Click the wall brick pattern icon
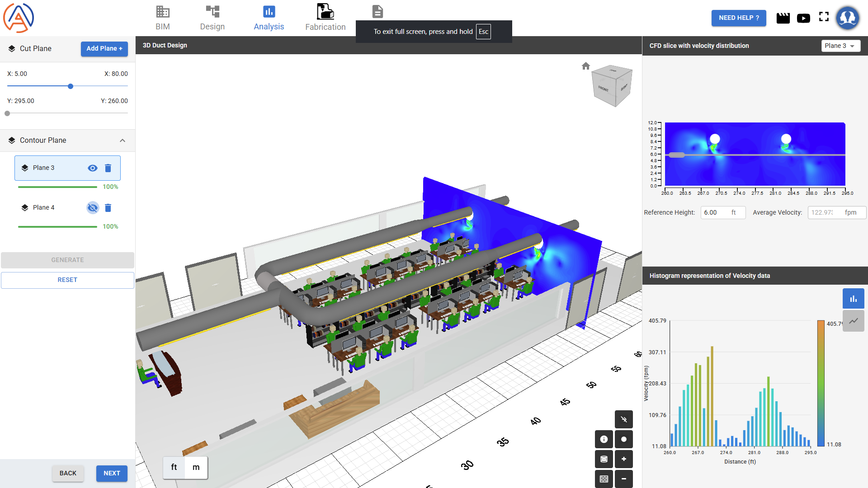Viewport: 868px width, 488px height. click(604, 479)
